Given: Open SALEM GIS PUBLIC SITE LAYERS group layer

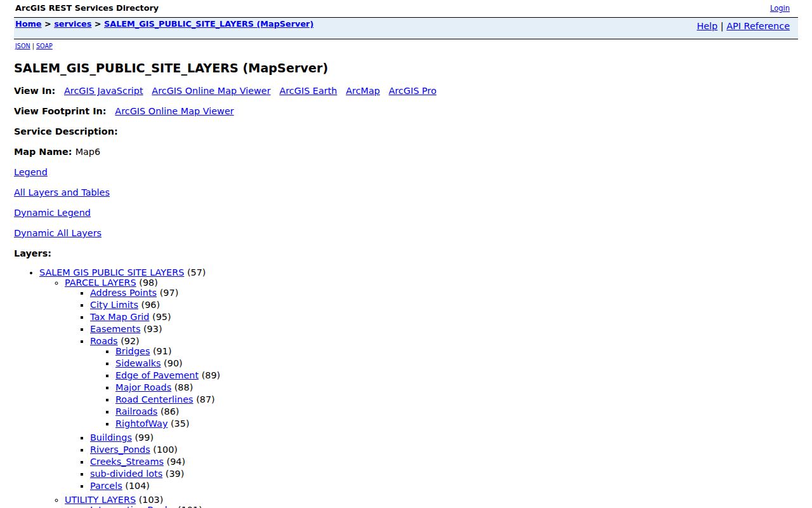Looking at the screenshot, I should 112,272.
